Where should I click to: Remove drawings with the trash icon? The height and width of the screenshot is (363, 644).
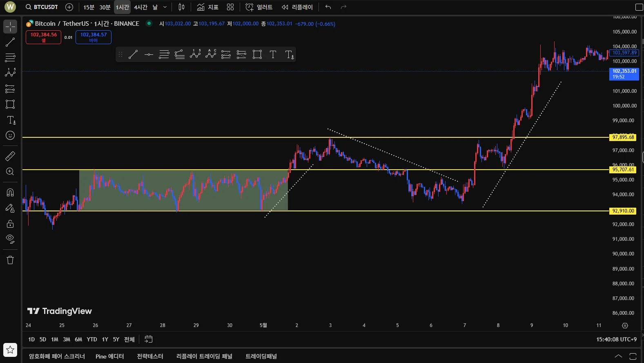click(x=10, y=260)
